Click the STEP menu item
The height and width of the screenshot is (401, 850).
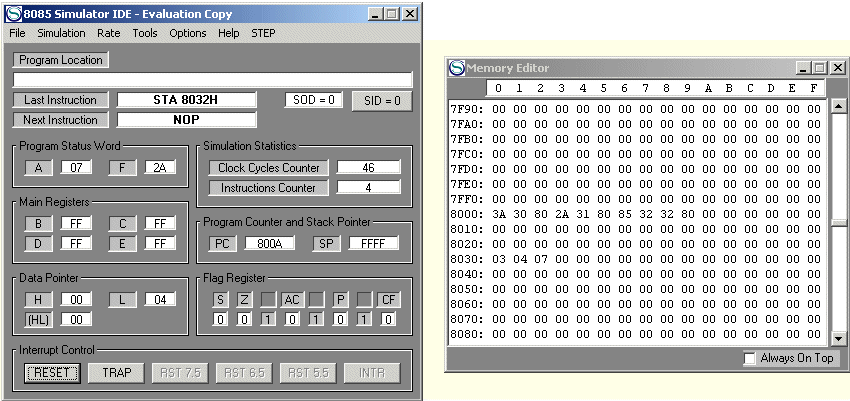(x=263, y=33)
